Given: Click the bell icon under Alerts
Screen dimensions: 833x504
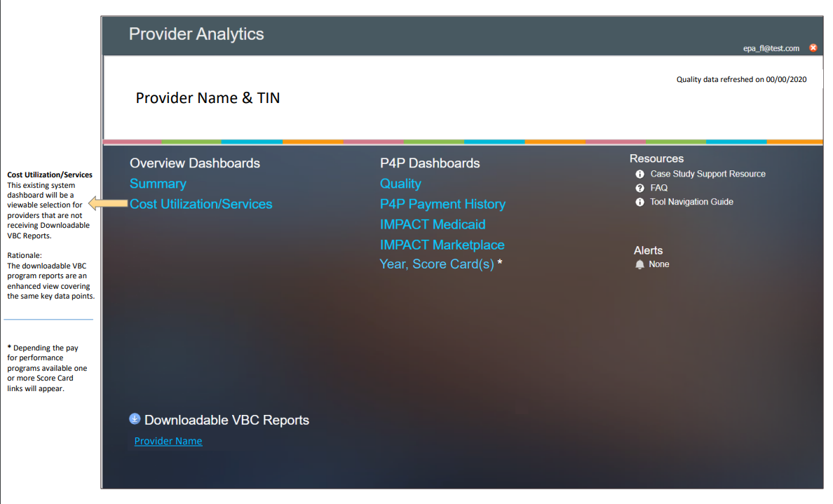Looking at the screenshot, I should [639, 264].
